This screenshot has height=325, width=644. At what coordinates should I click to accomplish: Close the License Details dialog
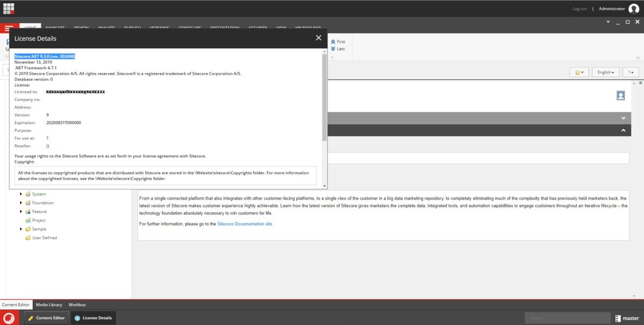pos(318,38)
